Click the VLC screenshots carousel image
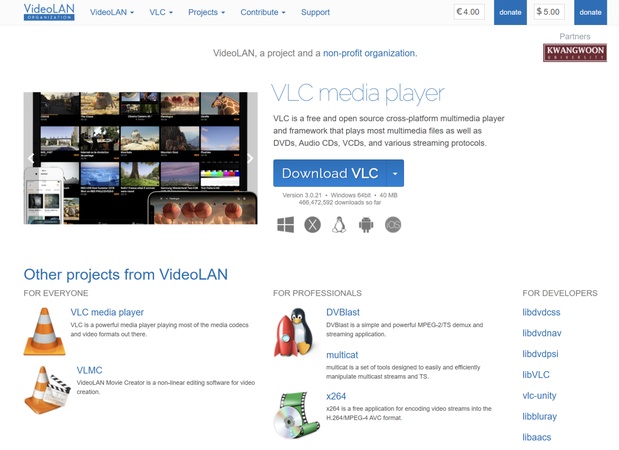Viewport: 619px width, 450px height. click(x=141, y=158)
